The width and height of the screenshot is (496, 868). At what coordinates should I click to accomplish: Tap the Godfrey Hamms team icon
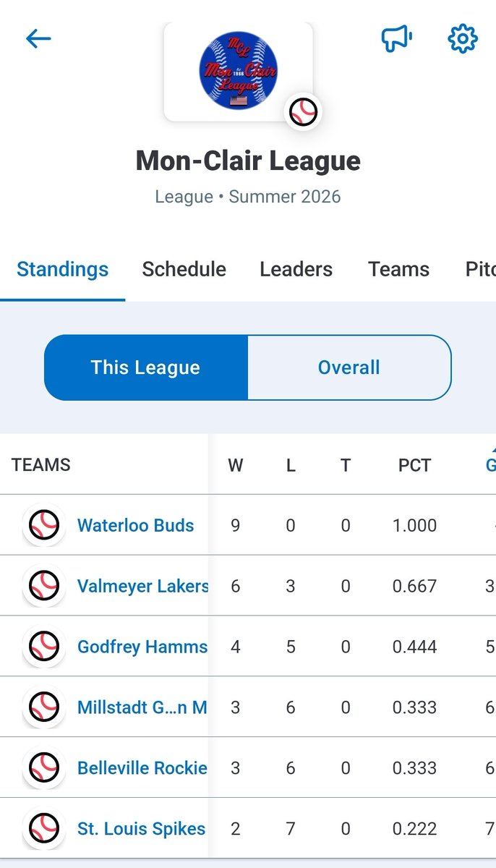tap(44, 647)
